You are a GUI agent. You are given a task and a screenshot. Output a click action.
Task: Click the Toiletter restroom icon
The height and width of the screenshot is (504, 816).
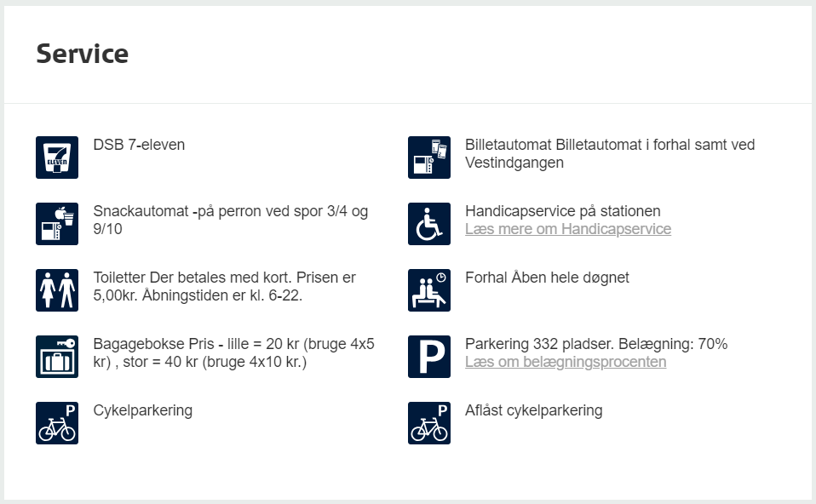click(57, 290)
